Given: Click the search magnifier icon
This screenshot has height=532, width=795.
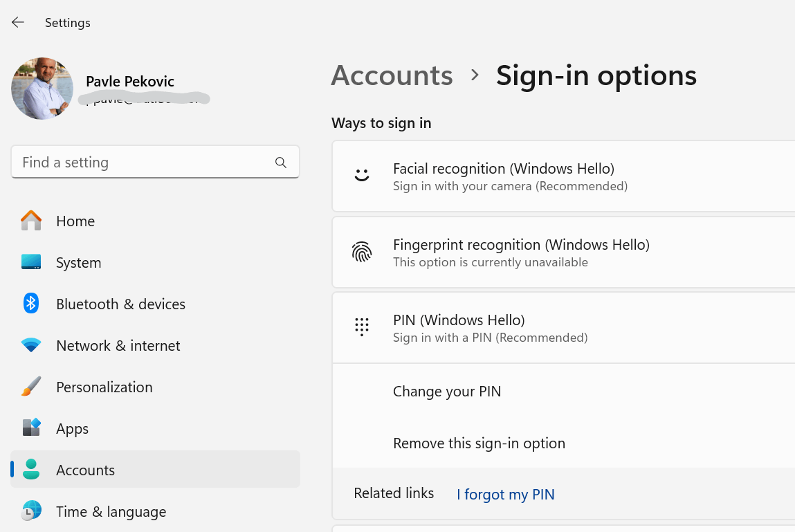Looking at the screenshot, I should coord(280,163).
